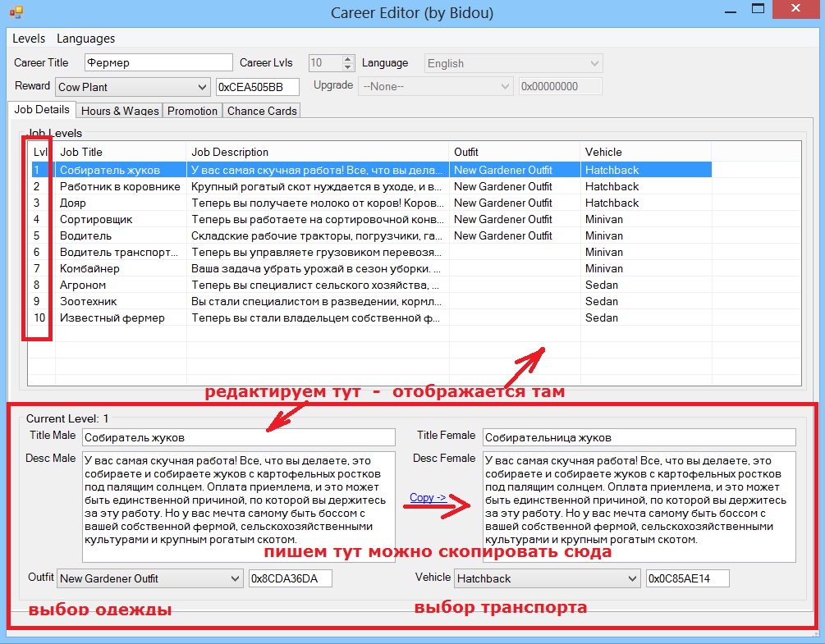Switch to the Promotion tab
Screen dimensions: 825x644
click(x=192, y=111)
